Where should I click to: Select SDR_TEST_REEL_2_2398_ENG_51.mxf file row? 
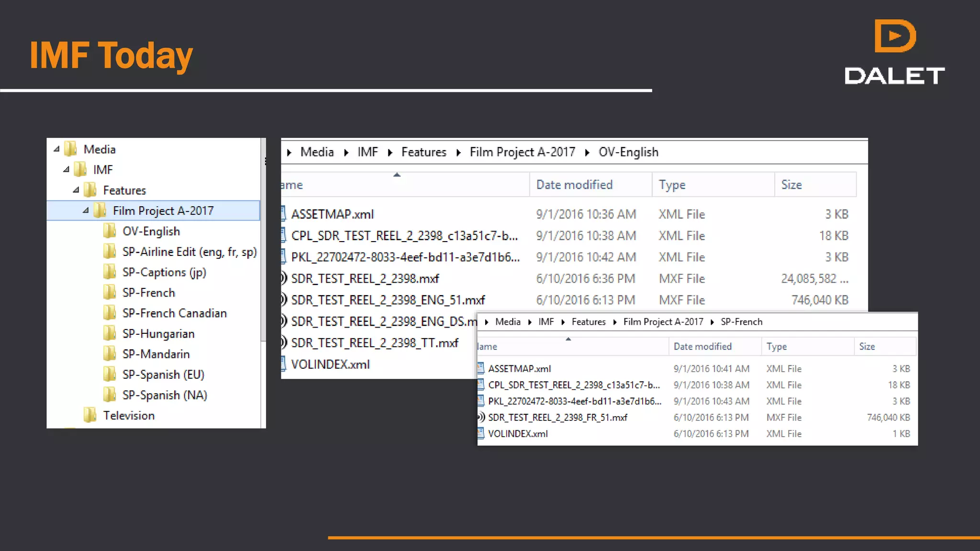click(388, 300)
